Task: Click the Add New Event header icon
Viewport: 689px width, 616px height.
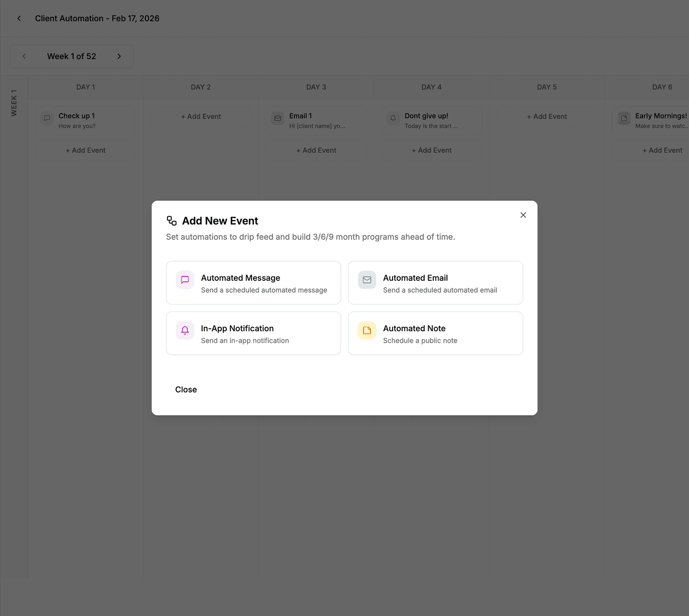Action: (x=171, y=221)
